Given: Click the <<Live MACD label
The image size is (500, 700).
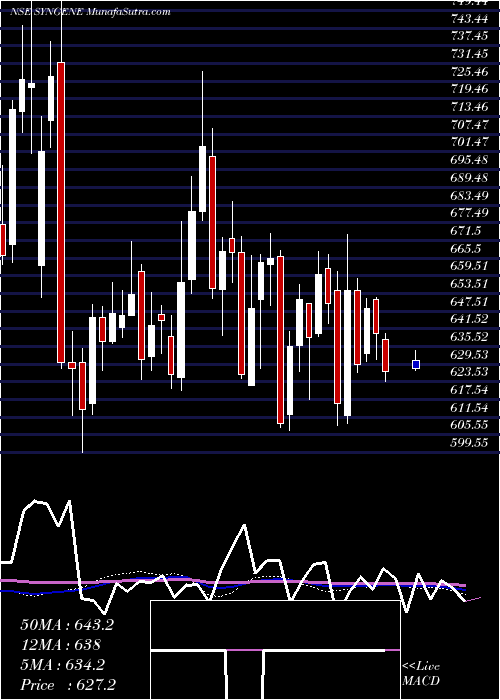Looking at the screenshot, I should [421, 673].
